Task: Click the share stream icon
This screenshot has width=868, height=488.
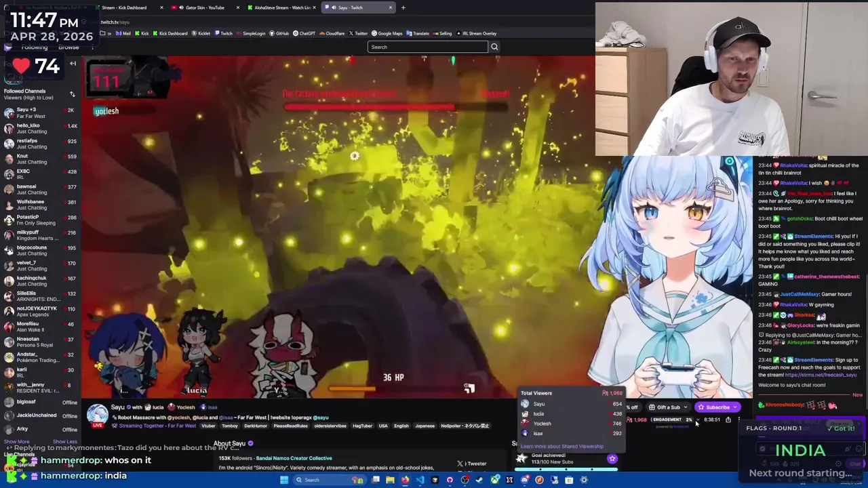Action: click(x=728, y=420)
